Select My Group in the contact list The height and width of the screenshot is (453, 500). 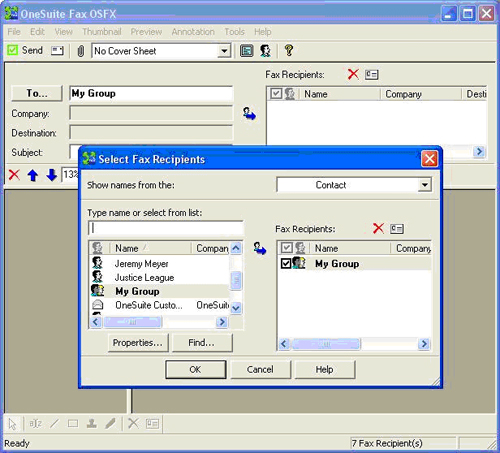point(159,291)
